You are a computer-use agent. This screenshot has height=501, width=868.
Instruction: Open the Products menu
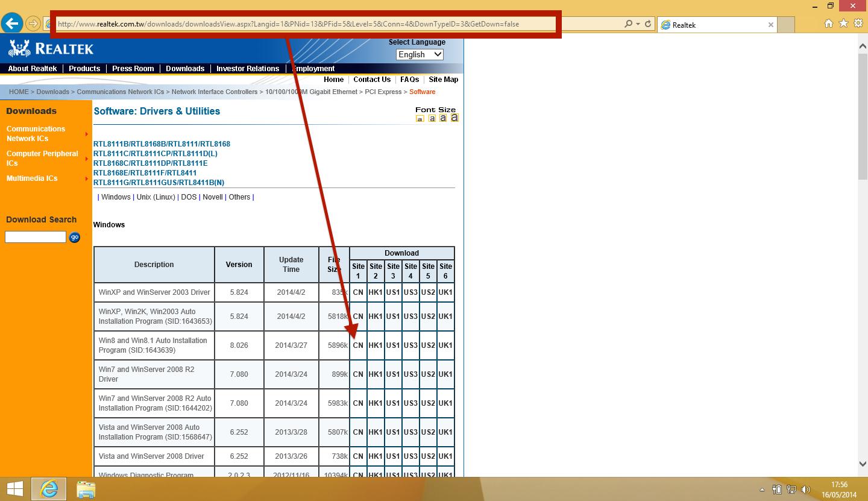(84, 69)
